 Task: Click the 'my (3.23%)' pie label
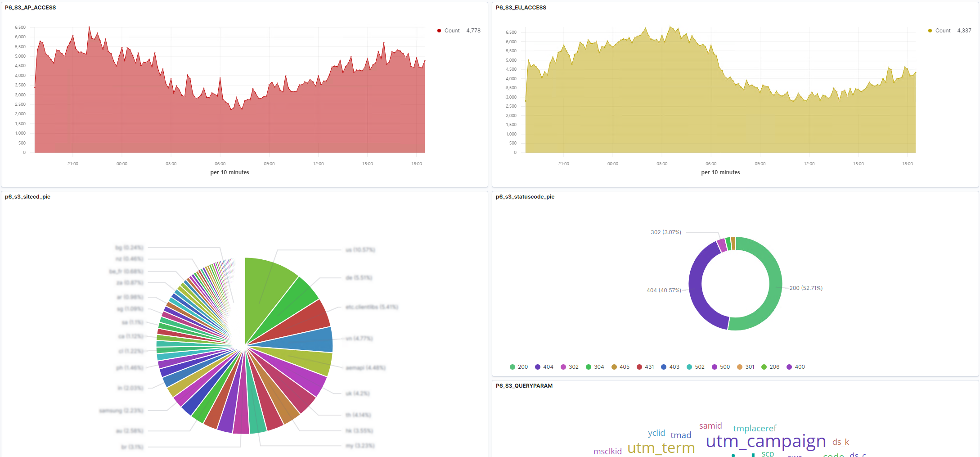tap(360, 446)
